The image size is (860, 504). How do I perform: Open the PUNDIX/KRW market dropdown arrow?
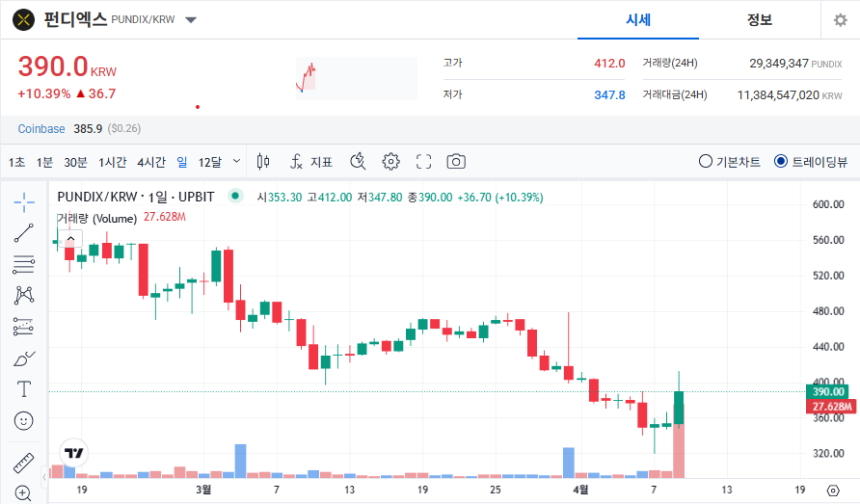(191, 20)
